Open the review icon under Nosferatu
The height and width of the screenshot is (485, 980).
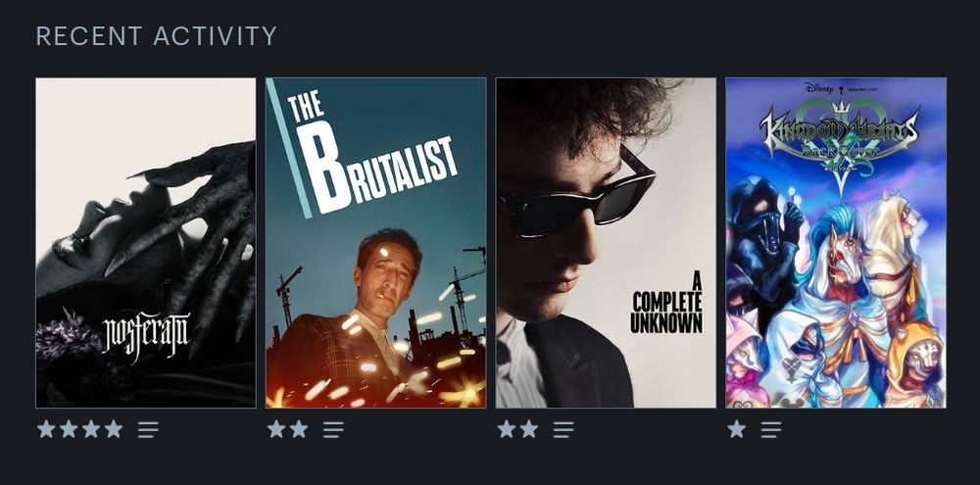point(148,429)
